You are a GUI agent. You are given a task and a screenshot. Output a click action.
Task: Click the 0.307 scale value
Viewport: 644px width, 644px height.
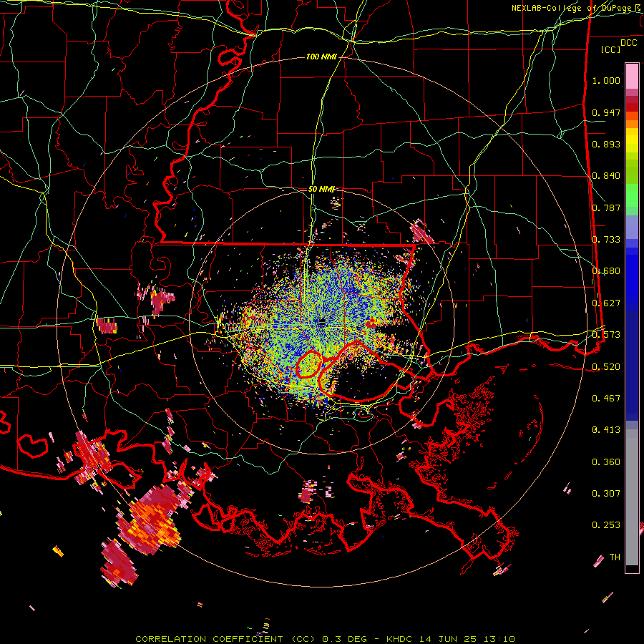pyautogui.click(x=606, y=493)
